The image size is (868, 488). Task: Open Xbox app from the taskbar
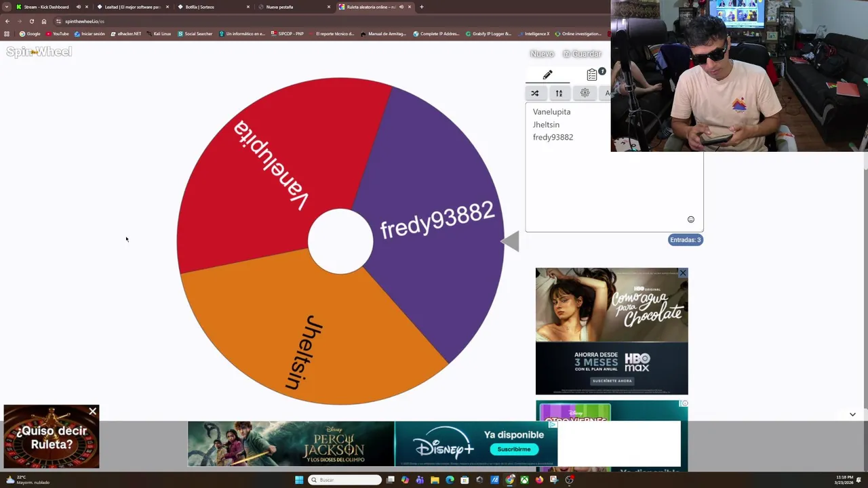pos(524,480)
